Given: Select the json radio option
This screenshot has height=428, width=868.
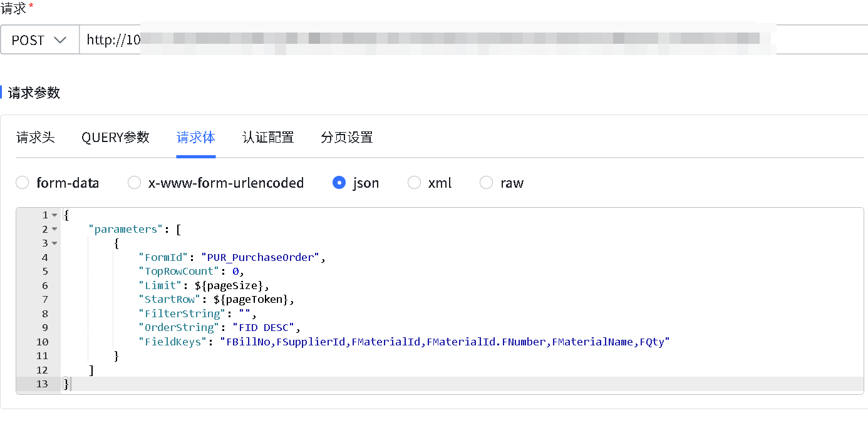Looking at the screenshot, I should [339, 183].
